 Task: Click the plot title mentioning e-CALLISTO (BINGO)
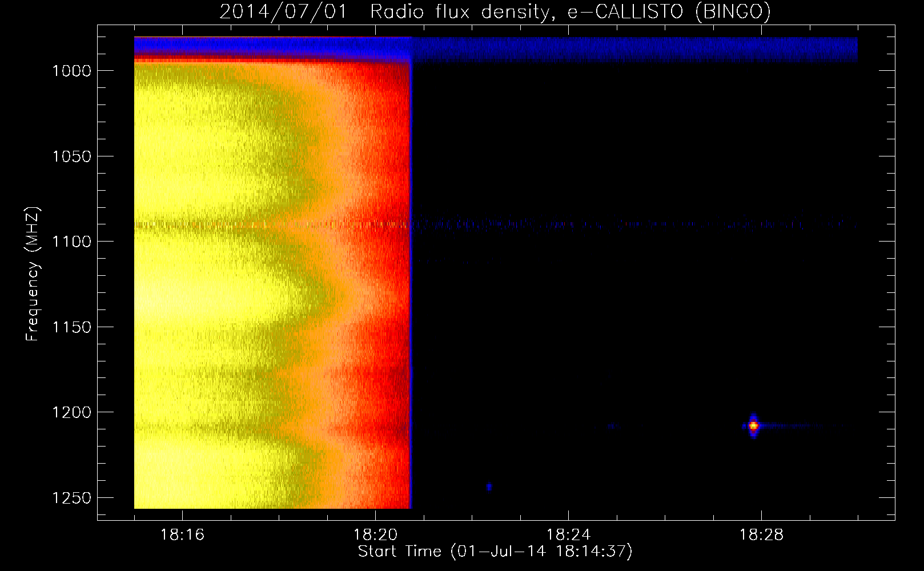495,11
